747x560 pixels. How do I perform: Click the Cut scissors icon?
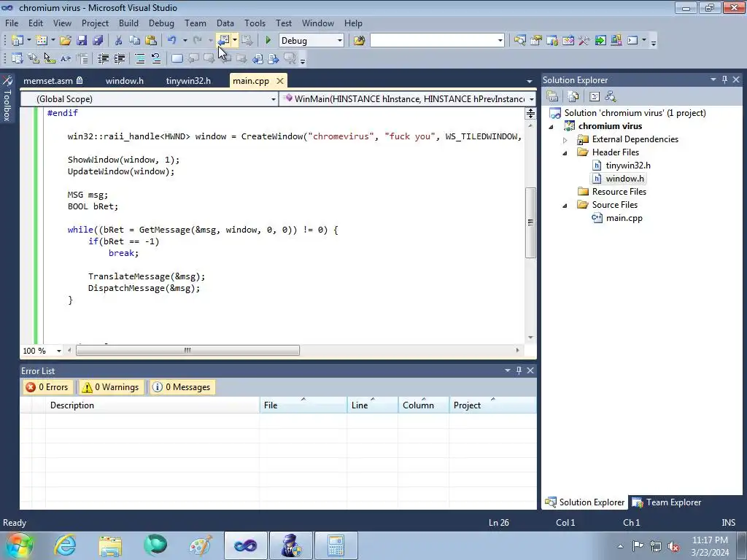[118, 41]
